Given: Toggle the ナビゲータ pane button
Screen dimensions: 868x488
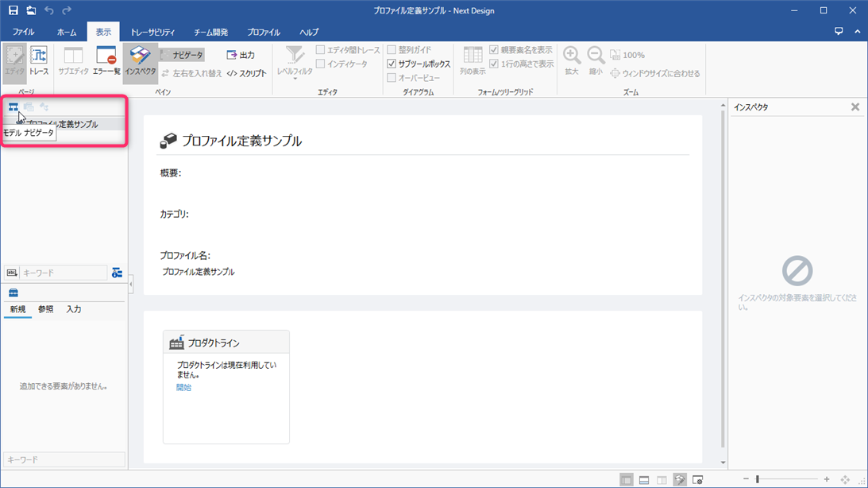Looking at the screenshot, I should [x=182, y=55].
